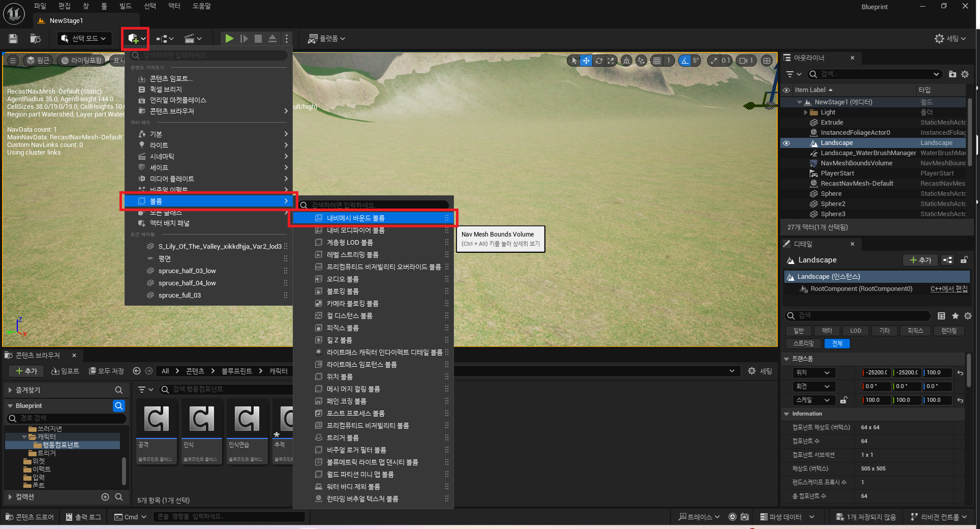Open the Outliner filter dropdown
980x529 pixels.
pyautogui.click(x=793, y=74)
